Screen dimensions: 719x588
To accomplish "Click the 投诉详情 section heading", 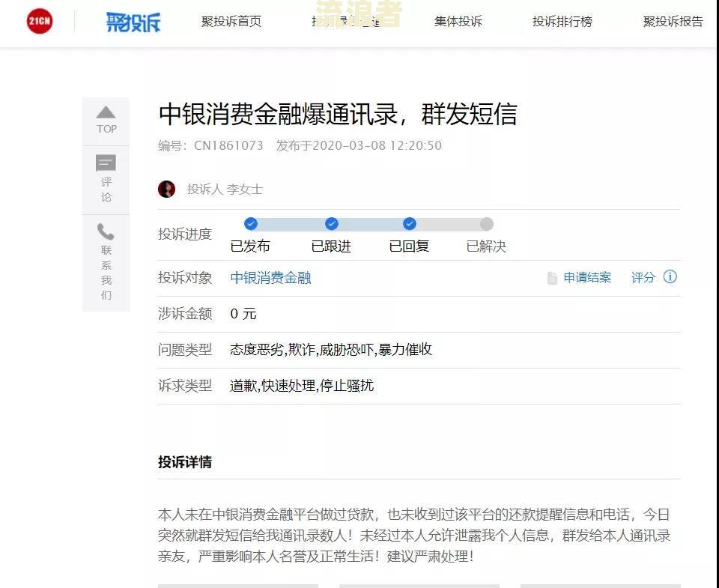I will [185, 462].
